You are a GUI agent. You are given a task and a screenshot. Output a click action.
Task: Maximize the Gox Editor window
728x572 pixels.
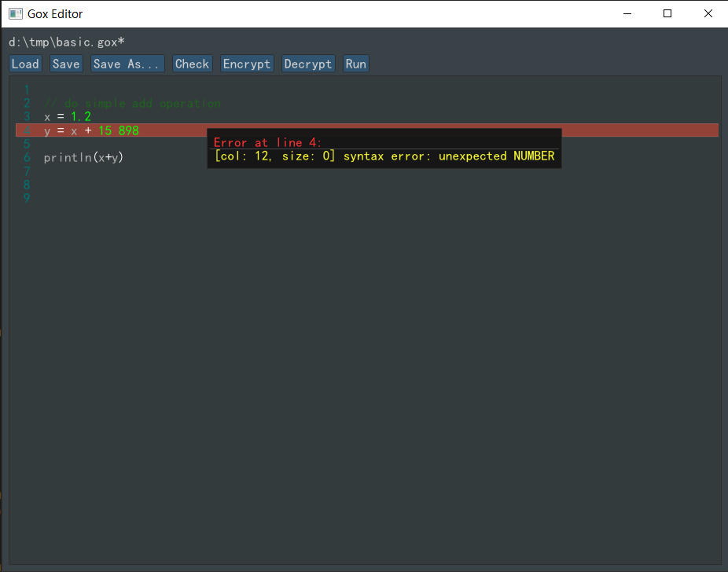(667, 13)
